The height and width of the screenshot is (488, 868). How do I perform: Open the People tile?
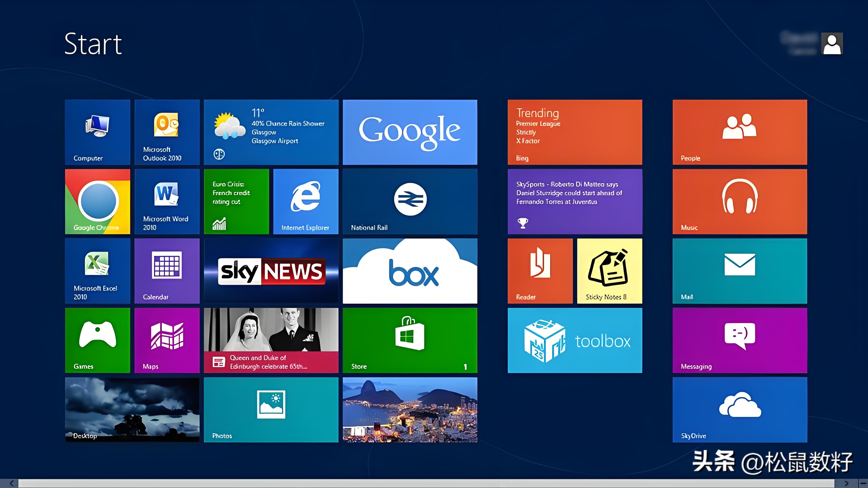pyautogui.click(x=739, y=132)
